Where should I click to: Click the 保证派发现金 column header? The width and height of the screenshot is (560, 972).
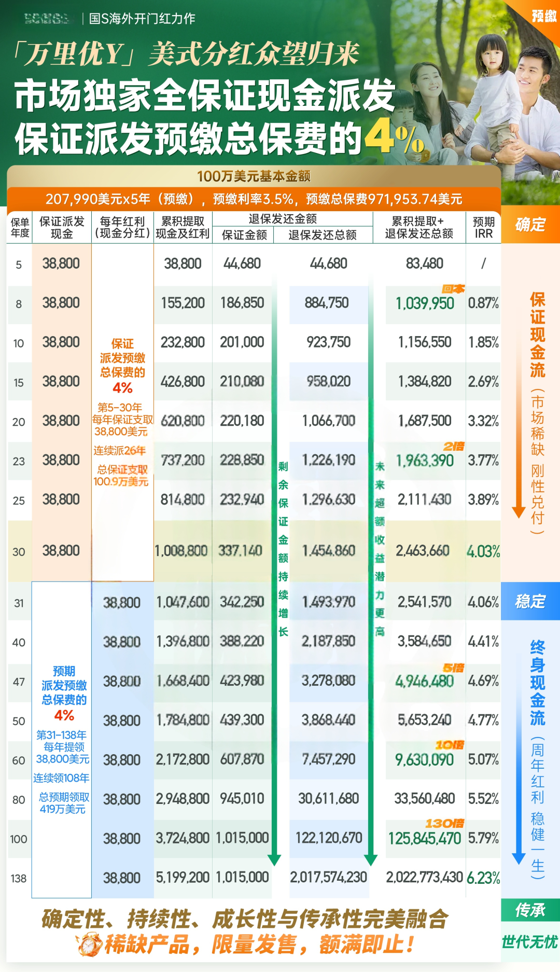[62, 228]
